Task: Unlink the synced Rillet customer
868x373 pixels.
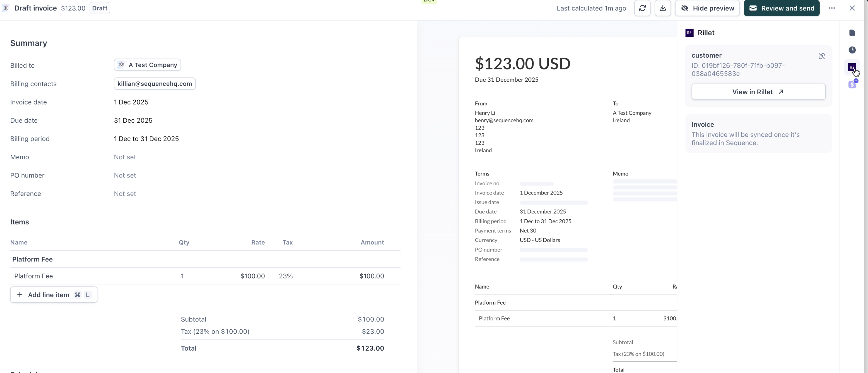Action: pyautogui.click(x=822, y=56)
